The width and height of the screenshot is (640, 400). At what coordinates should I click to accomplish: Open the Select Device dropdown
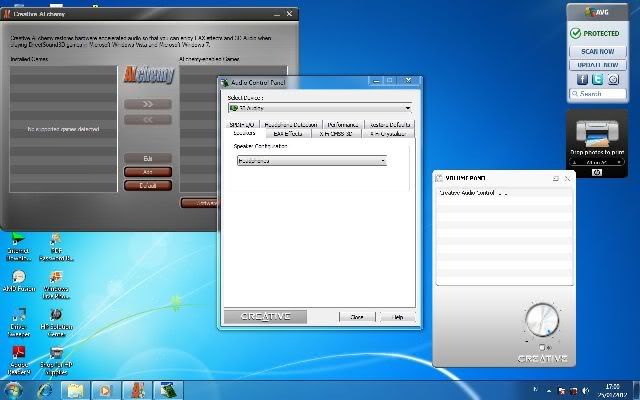point(320,108)
